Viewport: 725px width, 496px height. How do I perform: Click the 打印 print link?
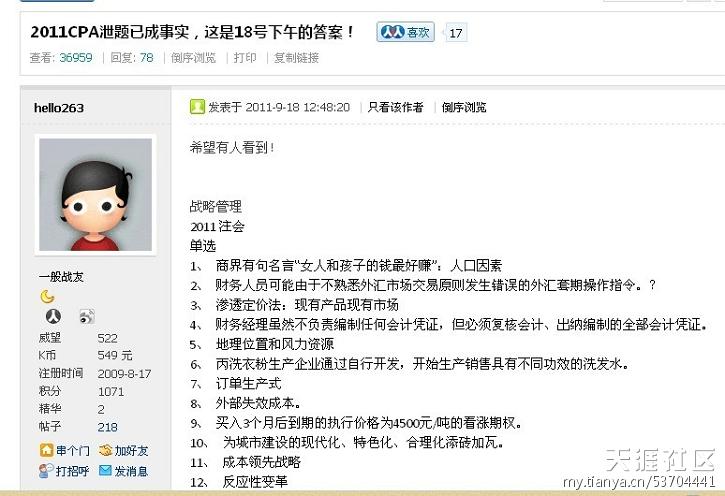tap(245, 57)
